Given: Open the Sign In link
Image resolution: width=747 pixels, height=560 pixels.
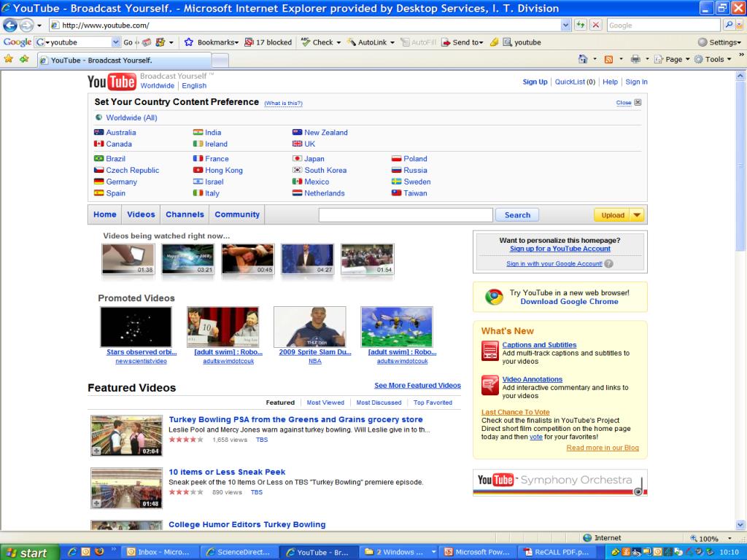Looking at the screenshot, I should point(636,82).
